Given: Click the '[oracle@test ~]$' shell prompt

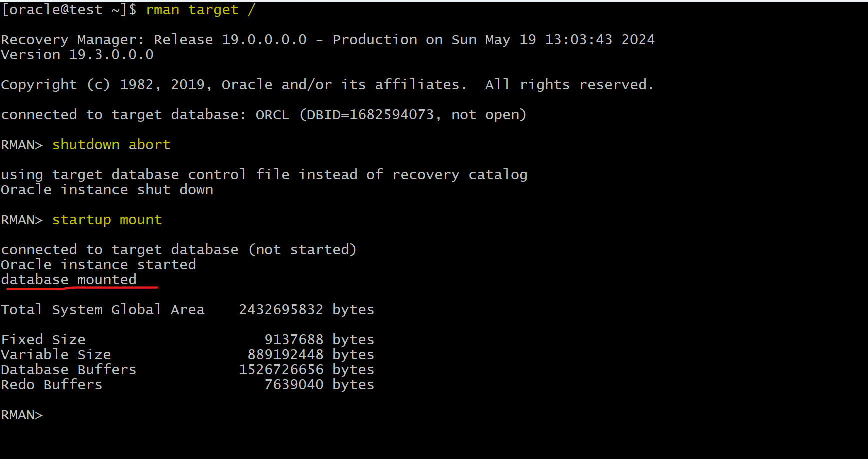Looking at the screenshot, I should click(69, 10).
